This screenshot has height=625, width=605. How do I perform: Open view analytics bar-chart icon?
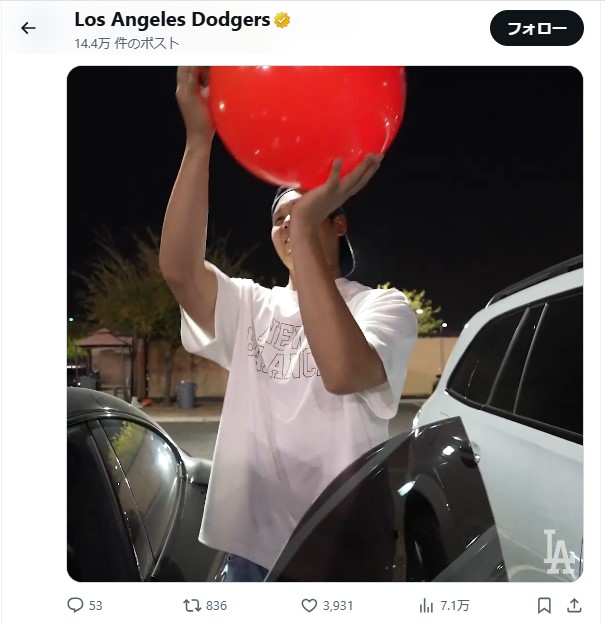coord(426,605)
